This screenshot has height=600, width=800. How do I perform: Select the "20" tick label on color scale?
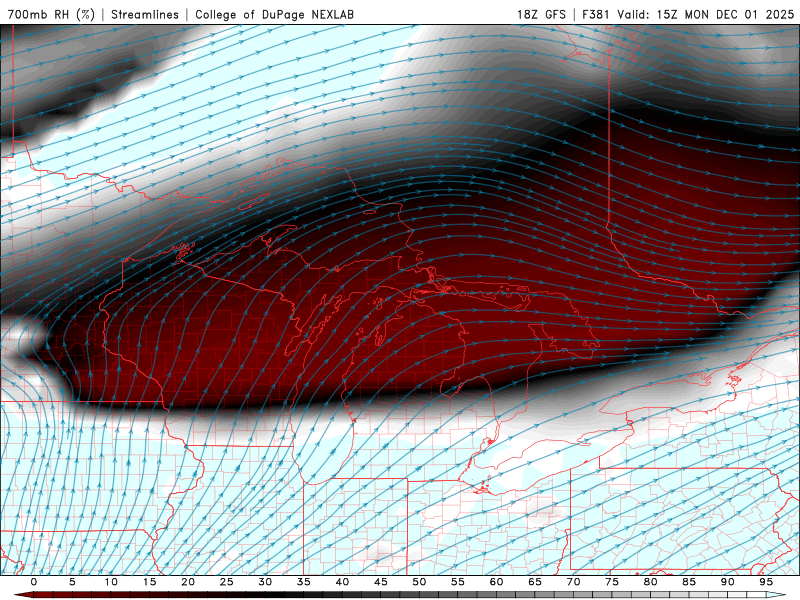pyautogui.click(x=188, y=582)
